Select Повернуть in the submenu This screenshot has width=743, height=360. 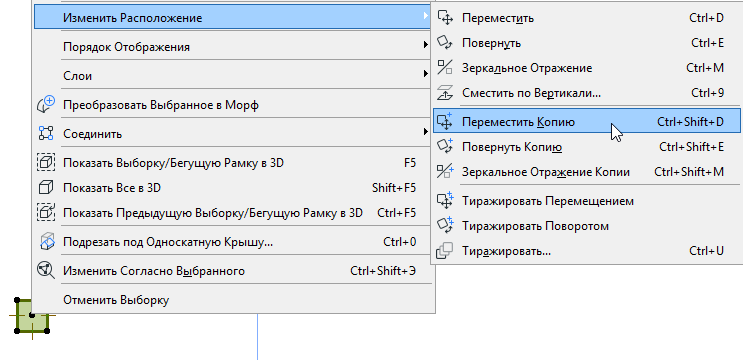586,43
